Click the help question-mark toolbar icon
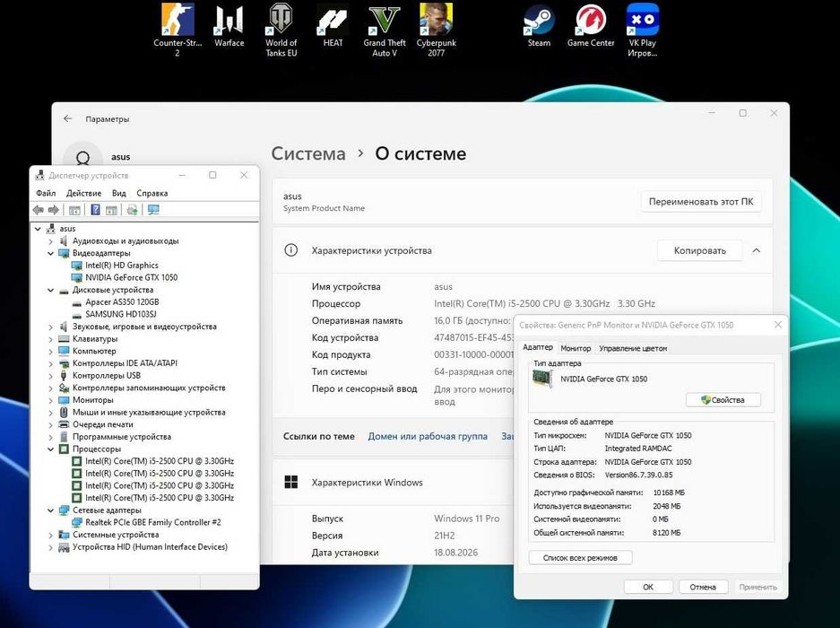This screenshot has width=840, height=628. click(x=95, y=210)
